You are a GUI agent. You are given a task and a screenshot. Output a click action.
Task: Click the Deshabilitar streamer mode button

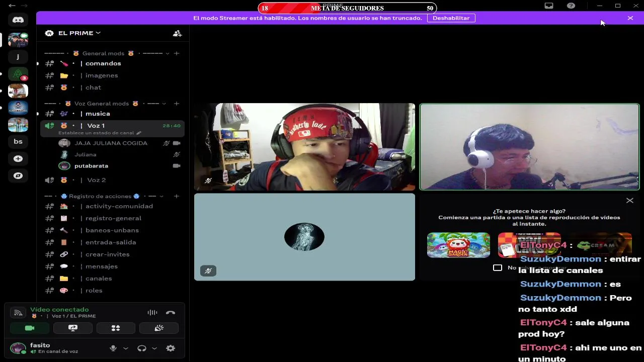click(x=451, y=18)
